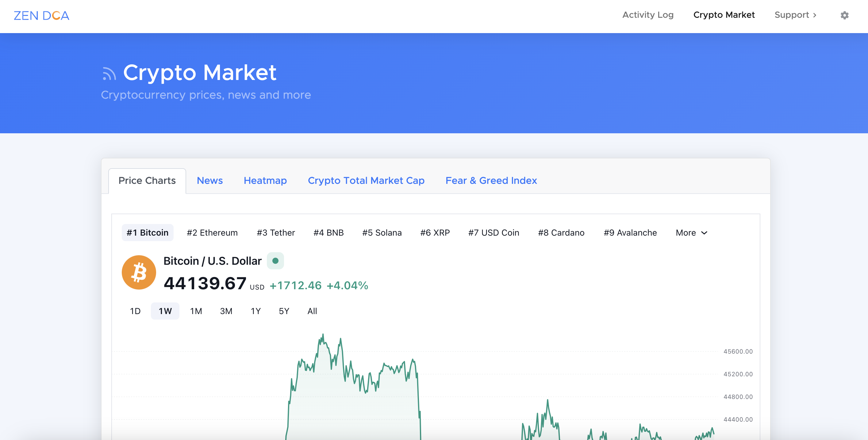
Task: Set chart range to 1M
Action: coord(196,311)
